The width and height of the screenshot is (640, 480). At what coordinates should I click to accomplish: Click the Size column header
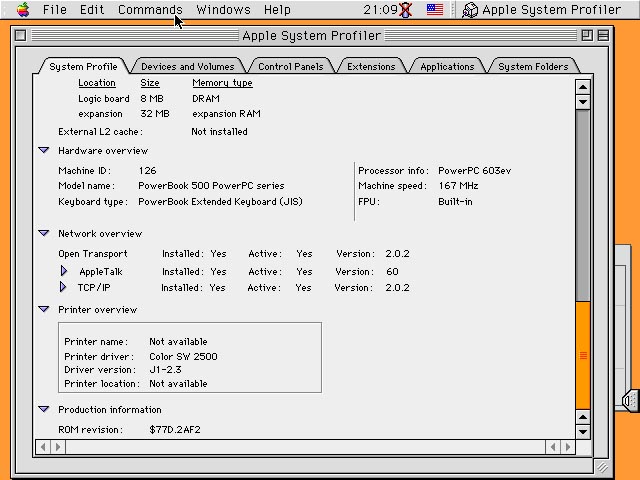tap(150, 83)
